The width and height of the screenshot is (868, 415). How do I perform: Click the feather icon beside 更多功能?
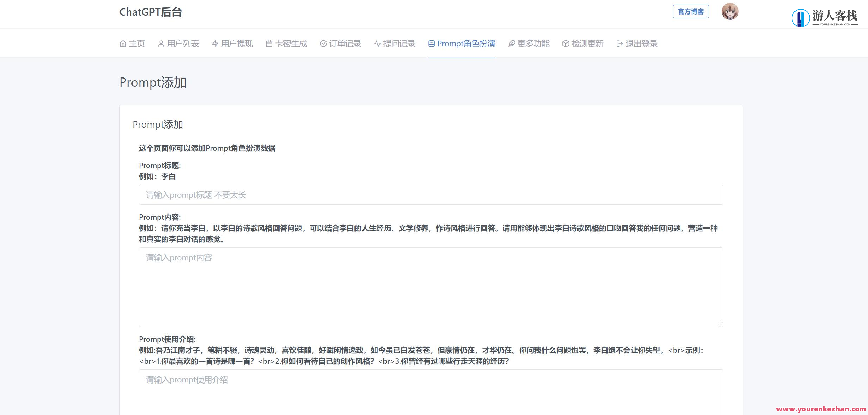[x=511, y=44]
